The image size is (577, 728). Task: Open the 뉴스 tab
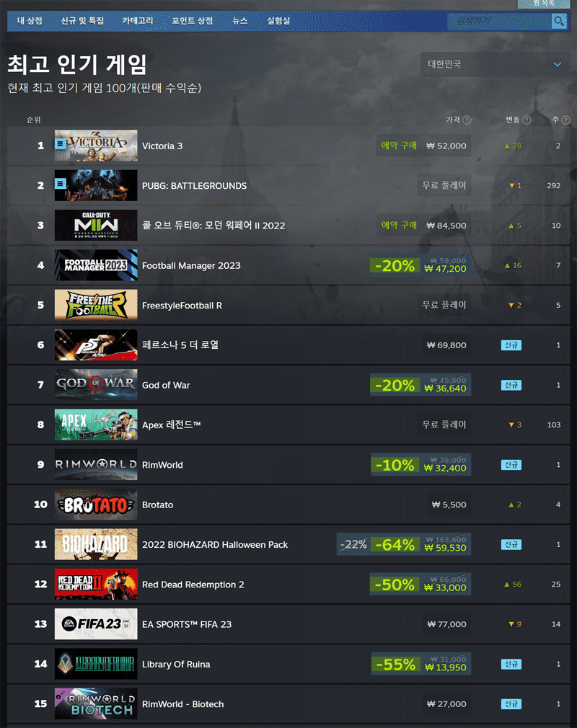pyautogui.click(x=239, y=21)
